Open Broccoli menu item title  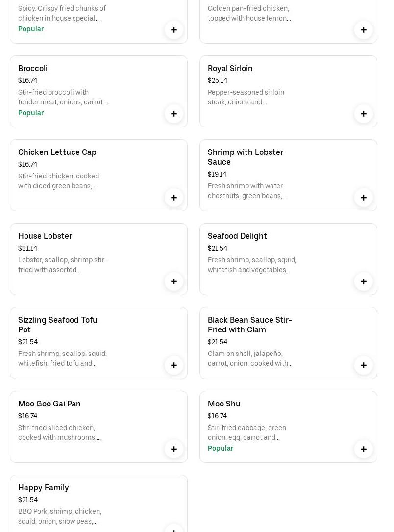(x=33, y=68)
